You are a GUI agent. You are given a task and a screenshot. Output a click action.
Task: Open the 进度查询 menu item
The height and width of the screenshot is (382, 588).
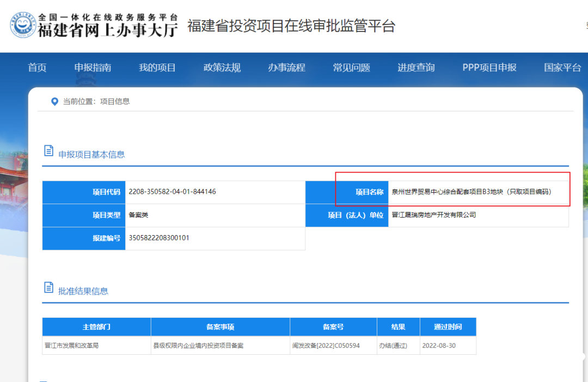(416, 67)
